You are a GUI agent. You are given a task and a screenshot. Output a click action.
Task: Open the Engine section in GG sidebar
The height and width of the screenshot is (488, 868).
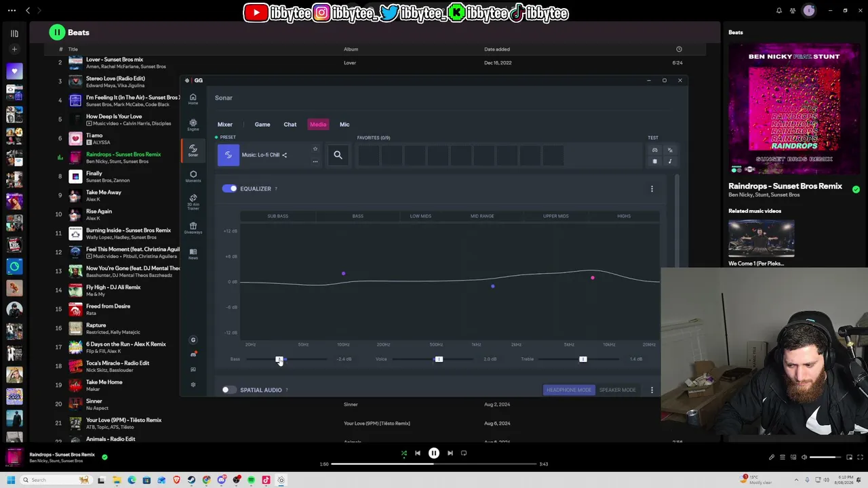193,125
